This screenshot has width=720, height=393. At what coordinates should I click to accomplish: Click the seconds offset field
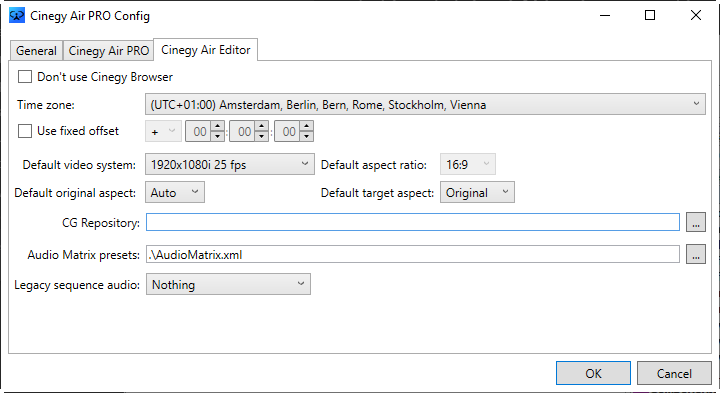287,131
